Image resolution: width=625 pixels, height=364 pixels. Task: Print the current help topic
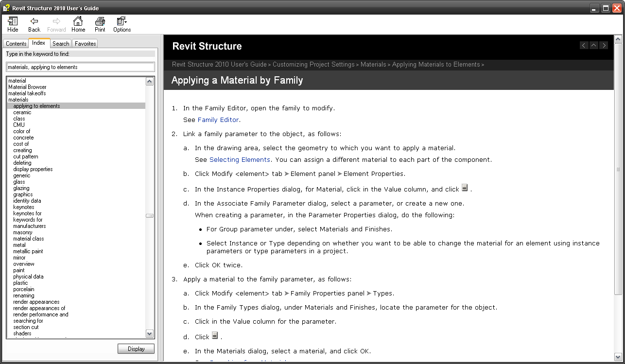(x=100, y=24)
